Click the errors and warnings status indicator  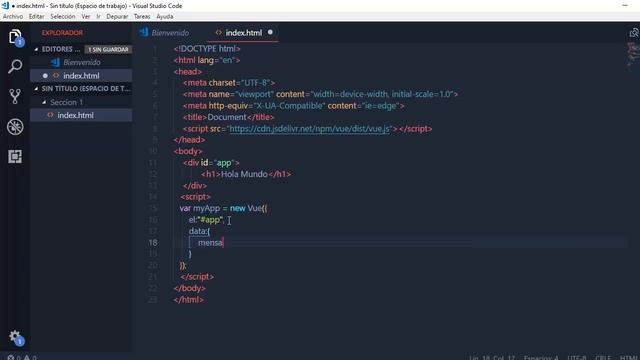(x=22, y=358)
